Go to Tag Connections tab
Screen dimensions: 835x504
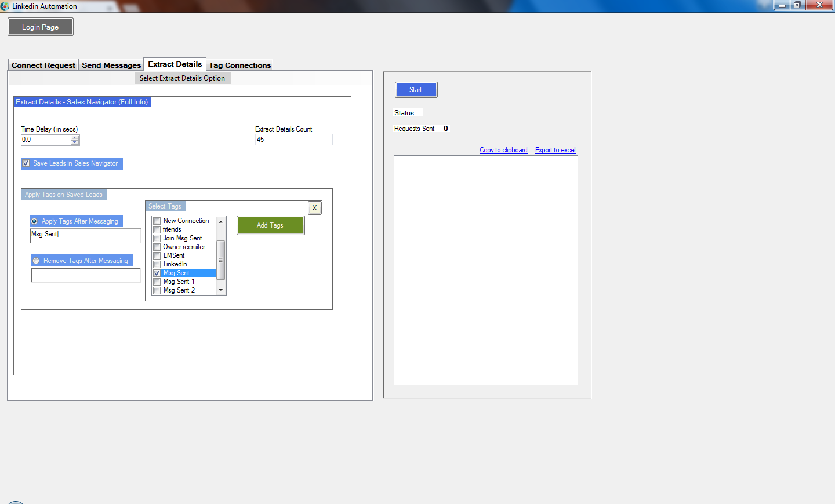(x=240, y=65)
